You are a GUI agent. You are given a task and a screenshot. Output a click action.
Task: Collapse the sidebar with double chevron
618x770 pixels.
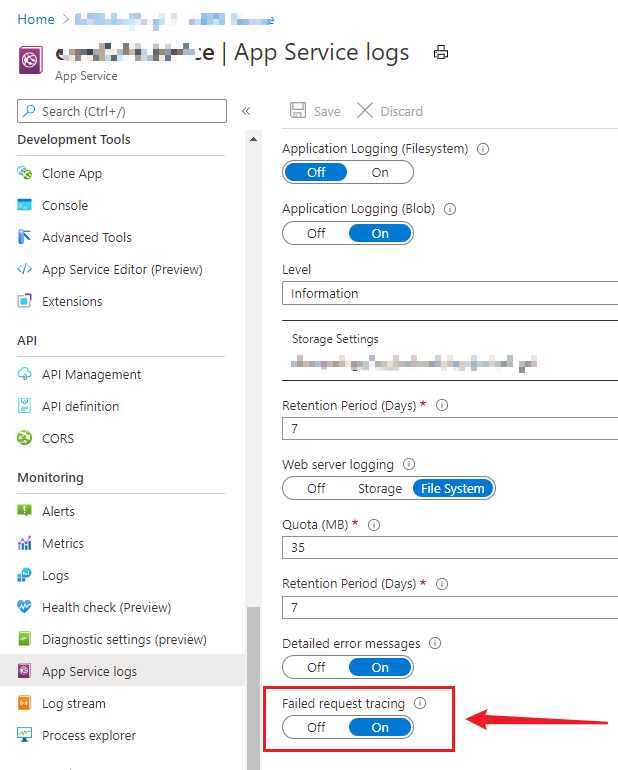(x=246, y=111)
